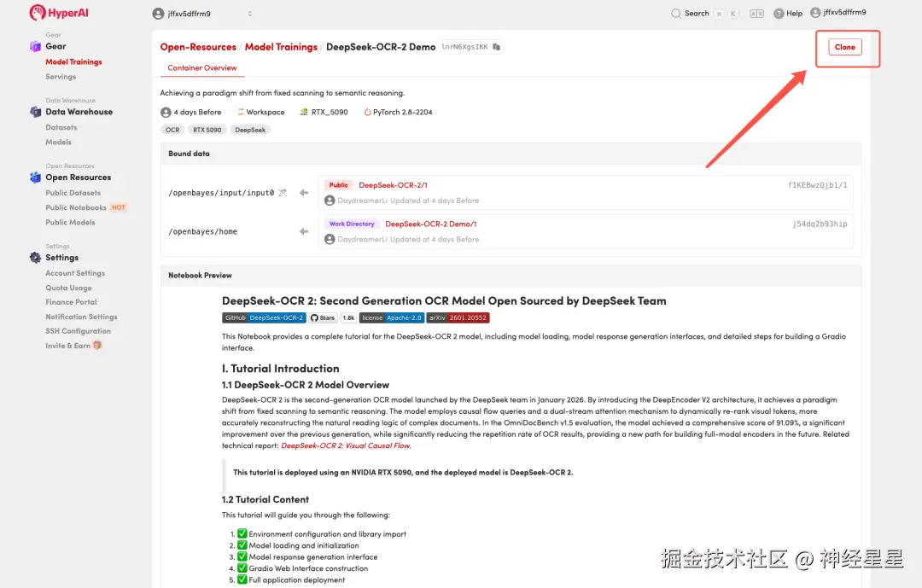
Task: Click the /openbayes/home path text
Action: coord(203,231)
